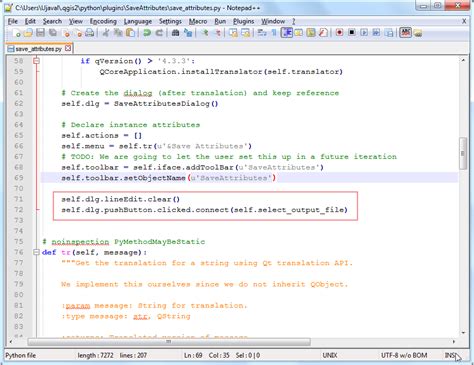The image size is (474, 365).
Task: Open Find with the binoculars icon
Action: 175,33
